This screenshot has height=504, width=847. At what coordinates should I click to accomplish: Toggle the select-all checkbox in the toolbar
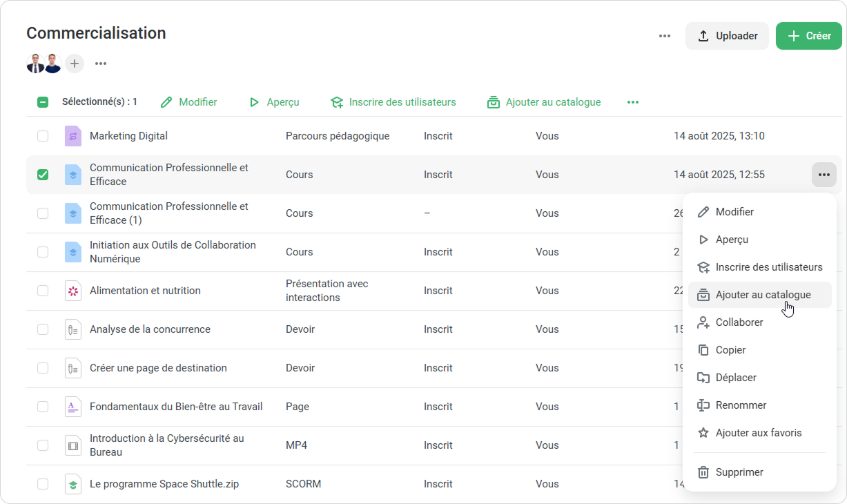pyautogui.click(x=43, y=102)
